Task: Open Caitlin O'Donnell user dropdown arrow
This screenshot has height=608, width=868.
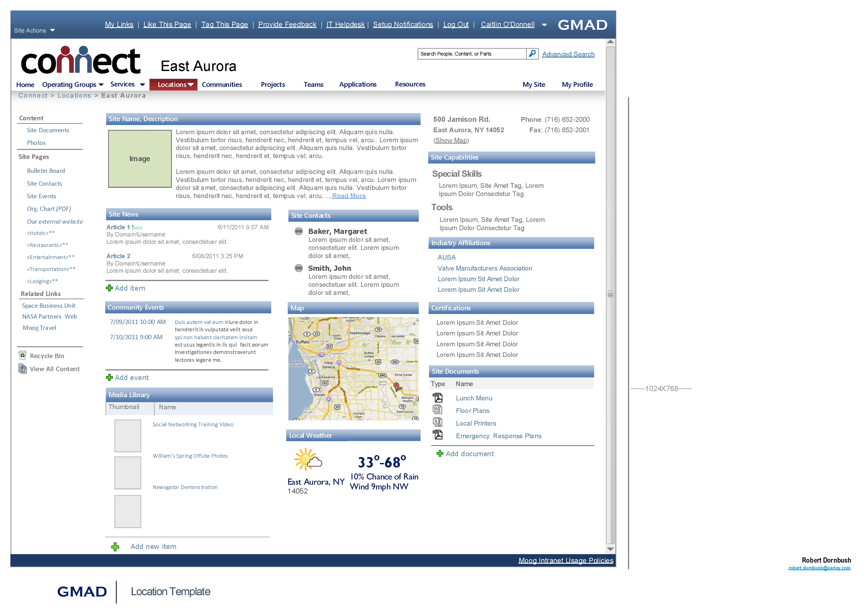Action: [x=544, y=25]
